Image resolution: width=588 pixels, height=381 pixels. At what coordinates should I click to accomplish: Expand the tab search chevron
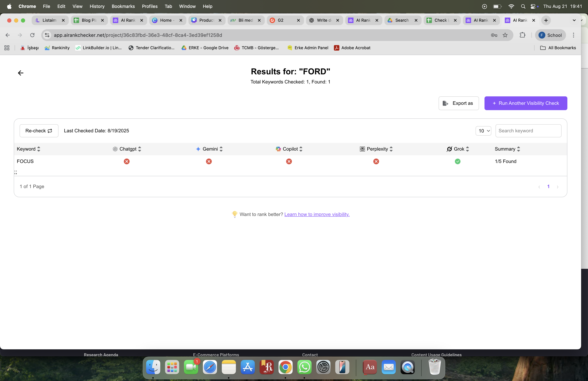574,20
